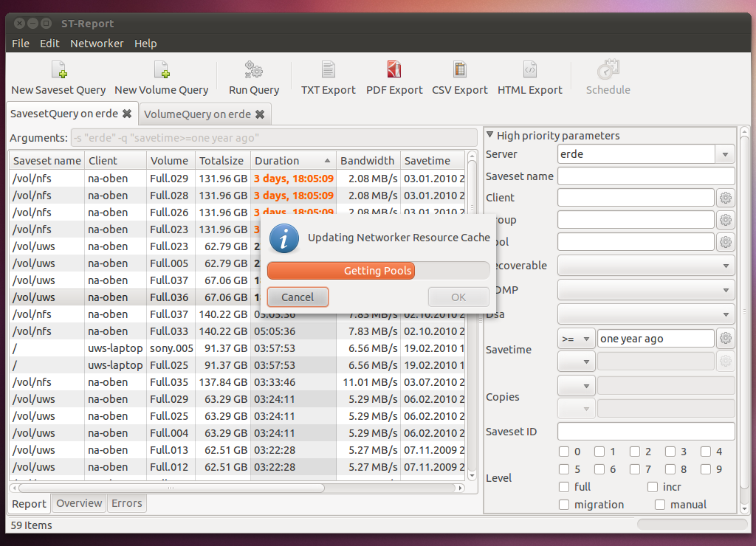Open the gear chooser beside the Client field

click(x=726, y=198)
